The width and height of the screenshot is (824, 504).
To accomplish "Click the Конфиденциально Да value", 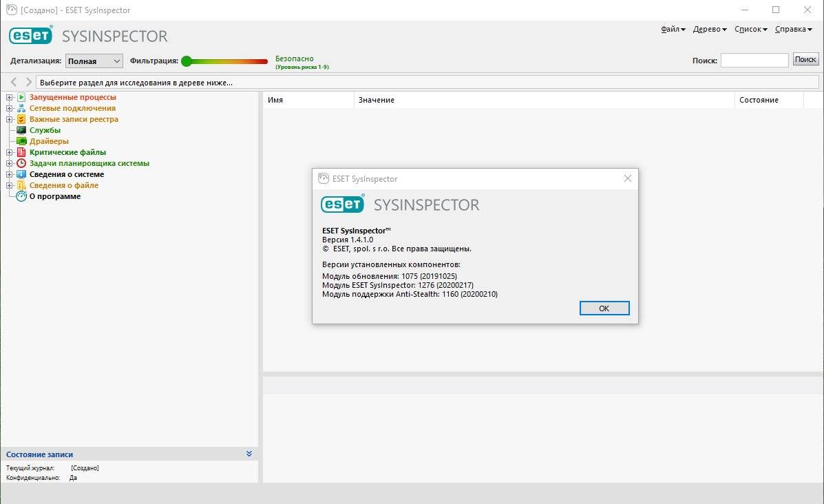I will pos(73,478).
